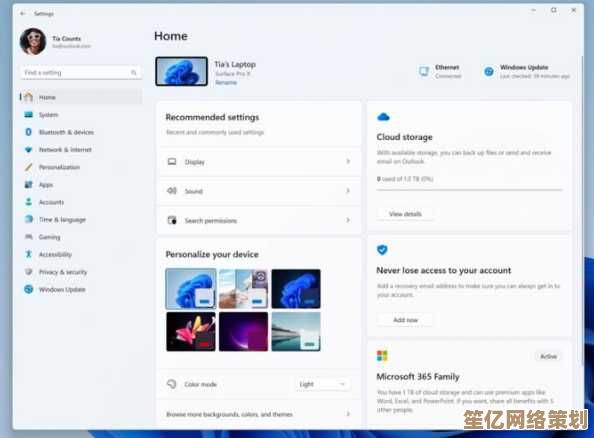Click the Color mode palette icon
Screen dimensions: 594x438
pos(172,384)
